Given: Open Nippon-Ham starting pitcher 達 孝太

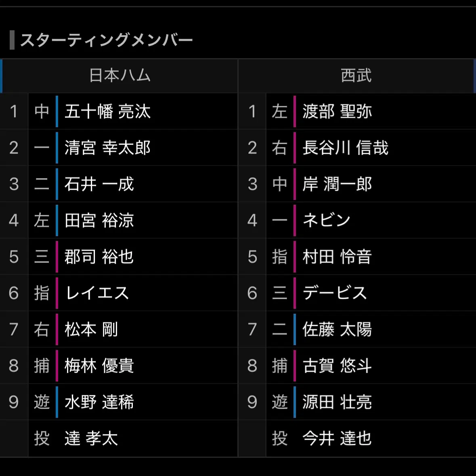Looking at the screenshot, I should click(91, 438).
